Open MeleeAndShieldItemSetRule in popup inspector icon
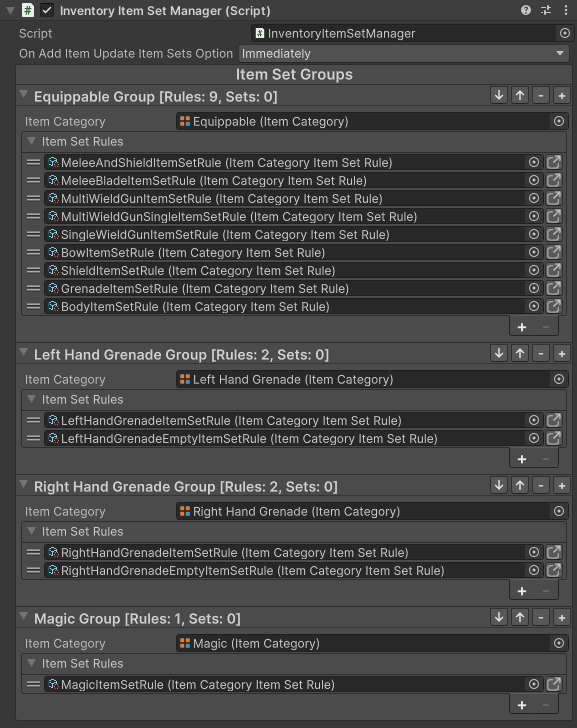Screen dimensions: 577x728 553,162
